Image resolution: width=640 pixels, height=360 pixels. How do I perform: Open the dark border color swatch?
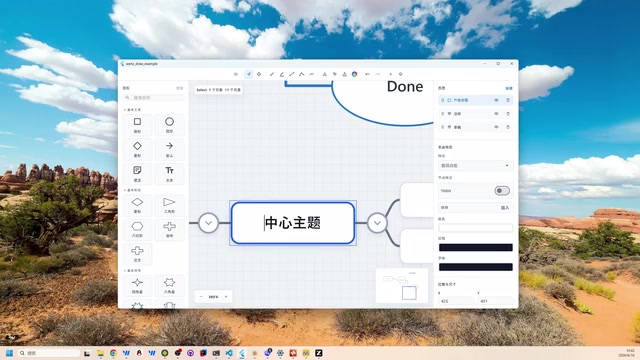(476, 247)
